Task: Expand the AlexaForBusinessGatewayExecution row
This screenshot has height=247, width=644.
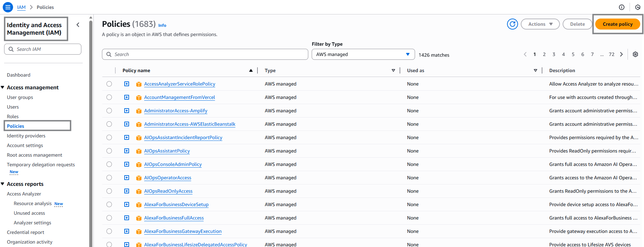Action: [127, 231]
